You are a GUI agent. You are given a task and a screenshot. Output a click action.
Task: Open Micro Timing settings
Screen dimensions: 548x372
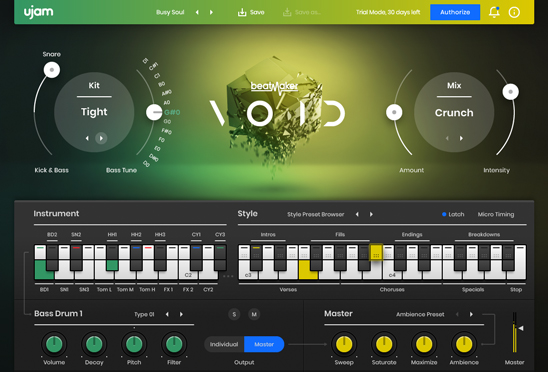496,214
